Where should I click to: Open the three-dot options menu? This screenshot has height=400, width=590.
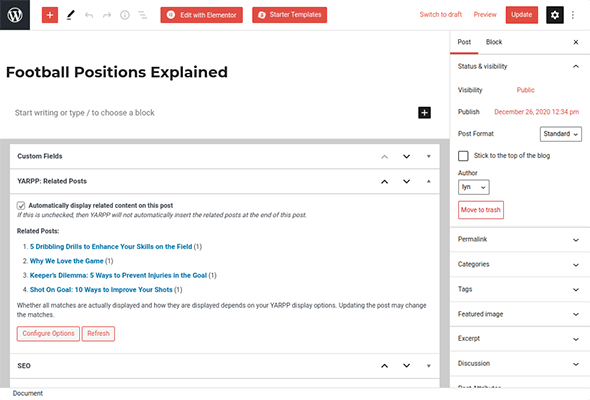tap(573, 15)
